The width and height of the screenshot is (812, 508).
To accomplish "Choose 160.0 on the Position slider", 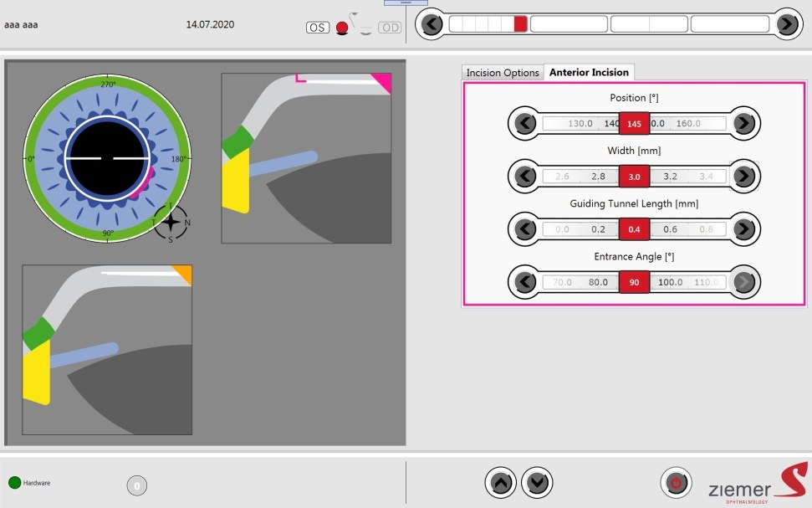I will pos(688,123).
